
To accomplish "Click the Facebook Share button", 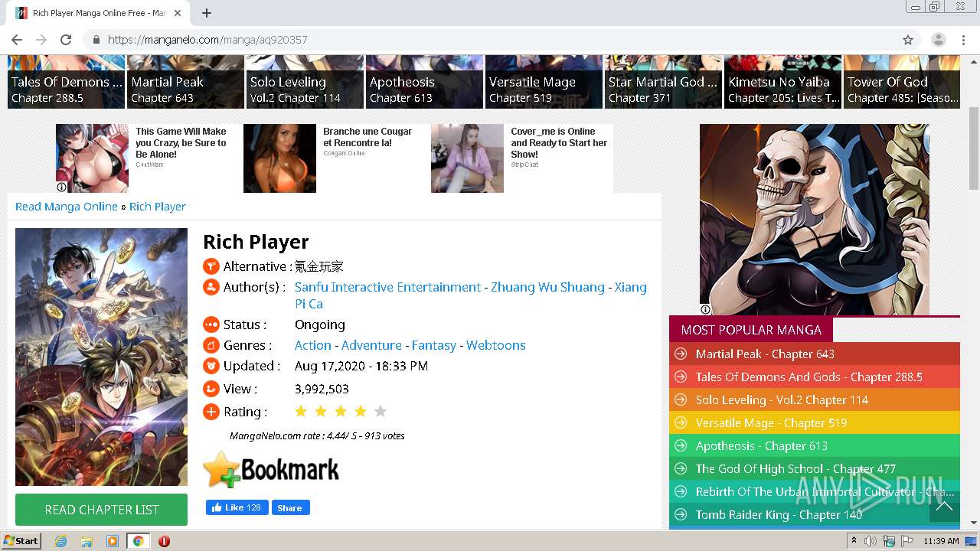I will [x=289, y=507].
